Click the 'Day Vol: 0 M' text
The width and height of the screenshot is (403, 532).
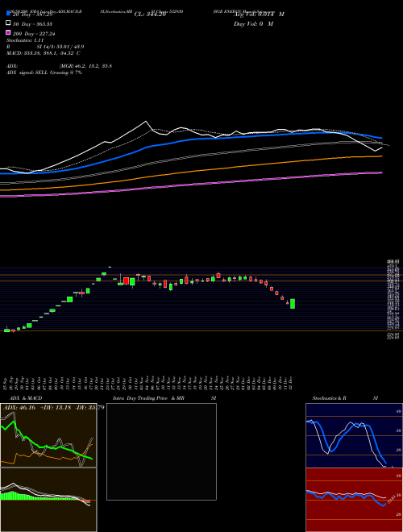(253, 23)
